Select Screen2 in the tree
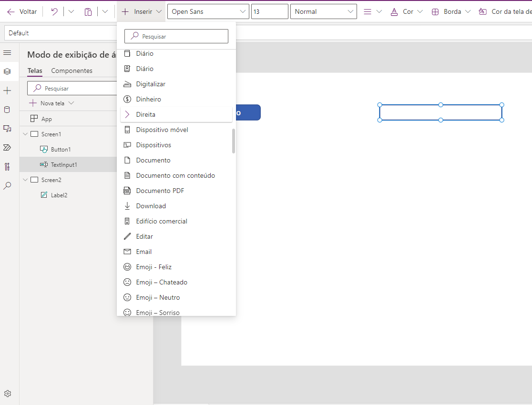 [51, 180]
